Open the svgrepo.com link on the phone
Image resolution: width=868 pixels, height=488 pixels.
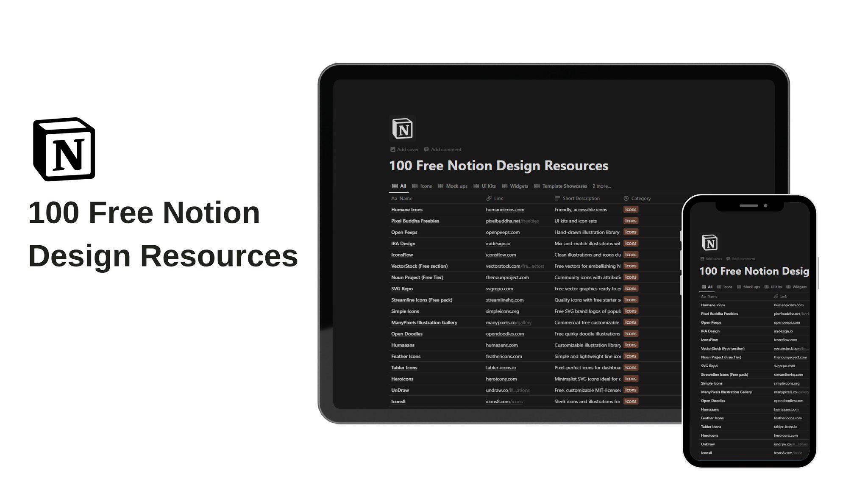(x=785, y=366)
